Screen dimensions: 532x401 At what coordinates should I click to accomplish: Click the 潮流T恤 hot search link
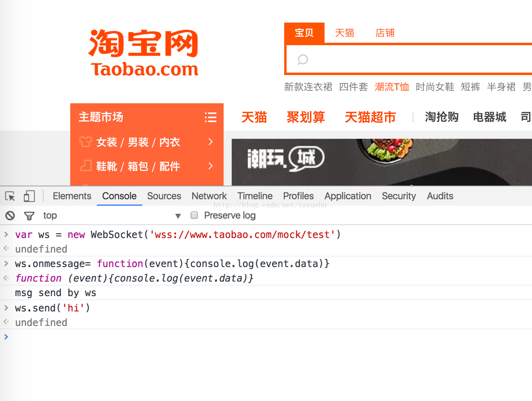tap(392, 87)
